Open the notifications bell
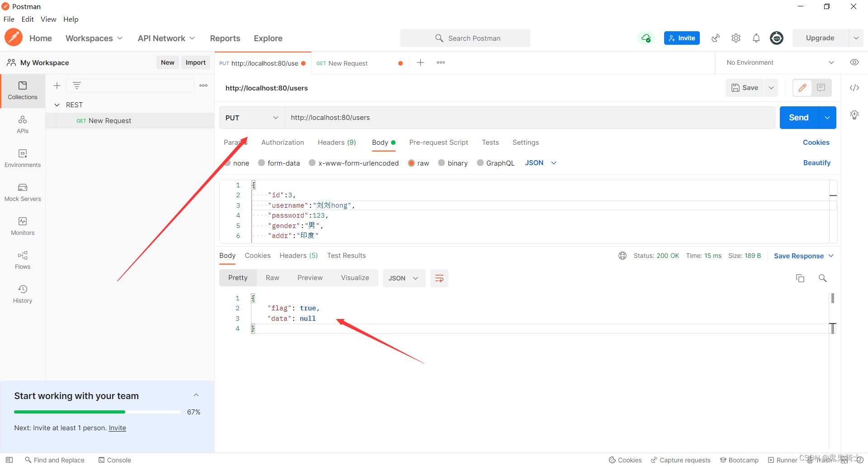This screenshot has height=466, width=868. pyautogui.click(x=756, y=38)
